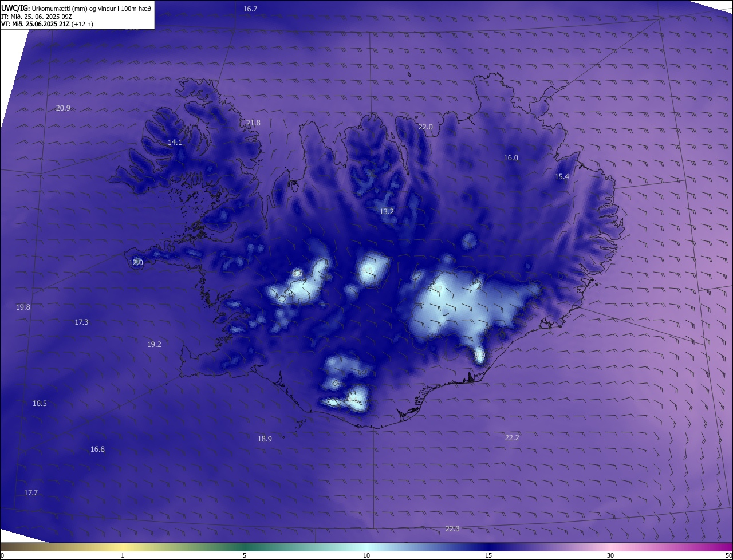Image resolution: width=733 pixels, height=560 pixels.
Task: Click the 15.4 value label
Action: pyautogui.click(x=562, y=176)
